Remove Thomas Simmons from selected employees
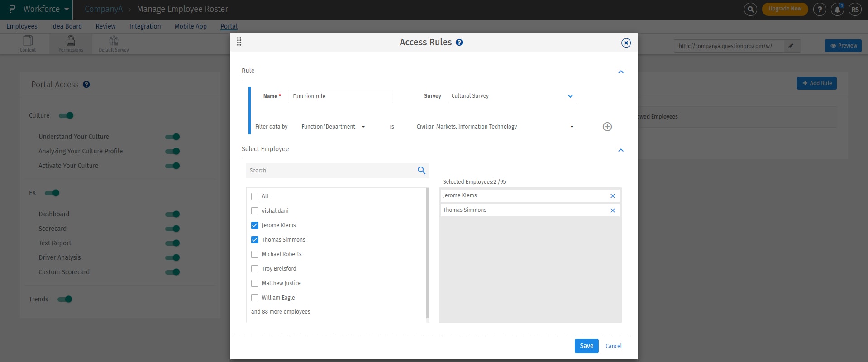The height and width of the screenshot is (362, 868). click(612, 210)
